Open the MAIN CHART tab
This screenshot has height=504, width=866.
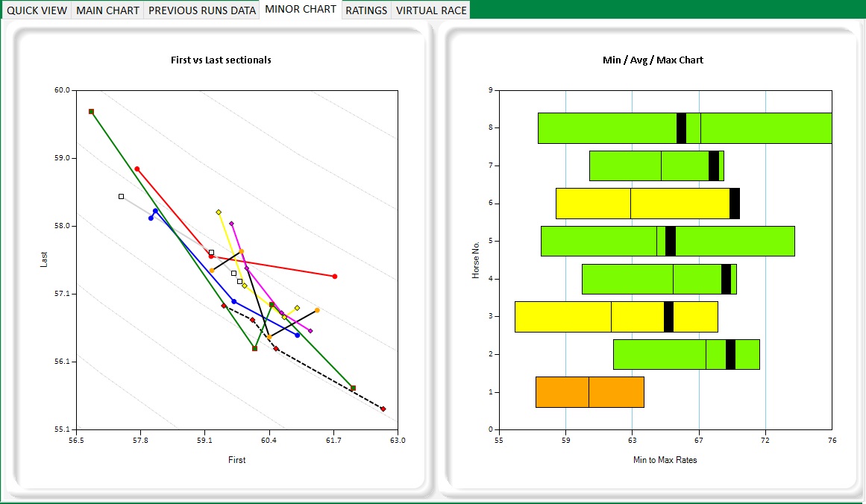coord(109,10)
